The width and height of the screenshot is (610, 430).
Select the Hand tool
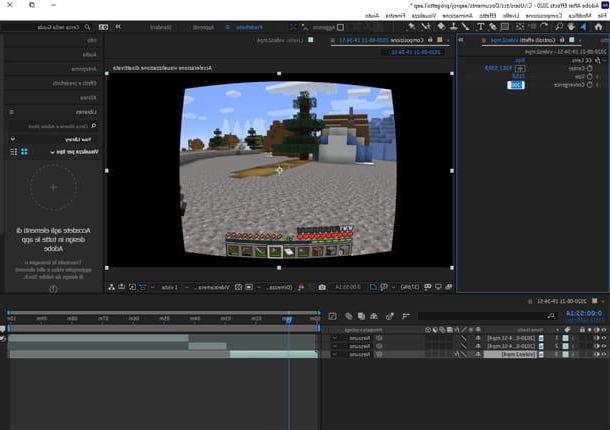coord(571,27)
